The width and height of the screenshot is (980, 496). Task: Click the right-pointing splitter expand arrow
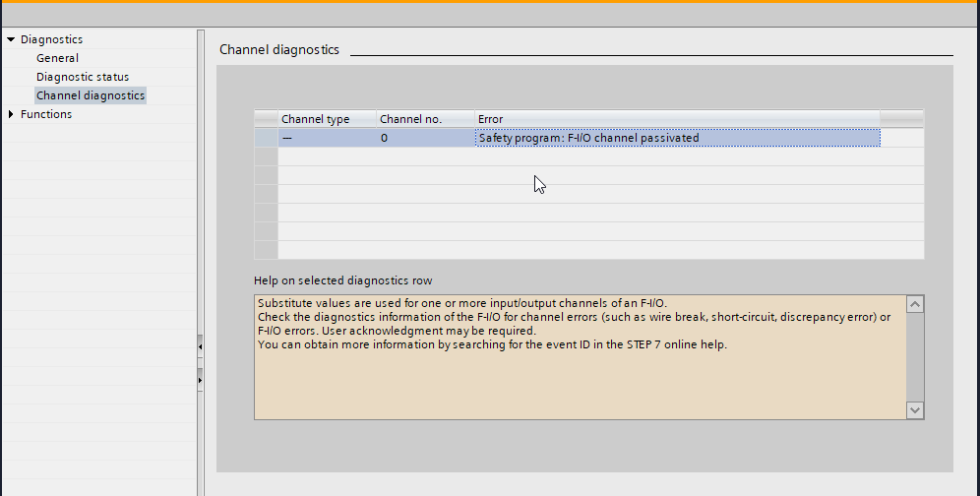(201, 378)
